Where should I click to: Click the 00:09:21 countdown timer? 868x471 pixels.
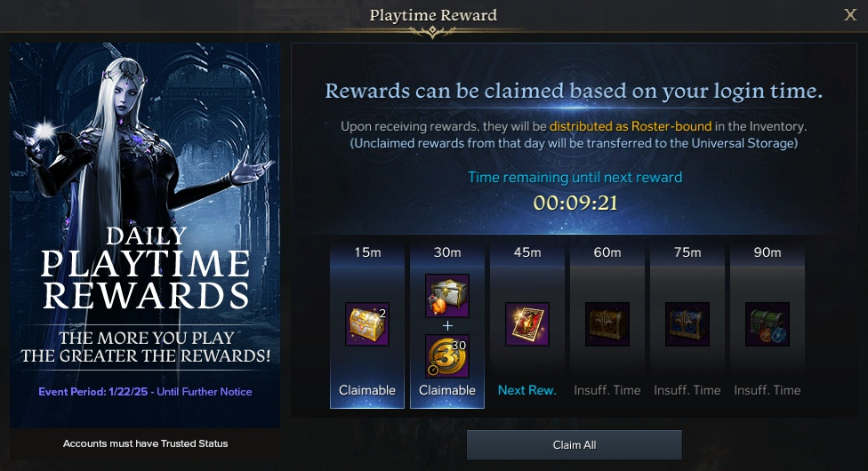point(575,204)
